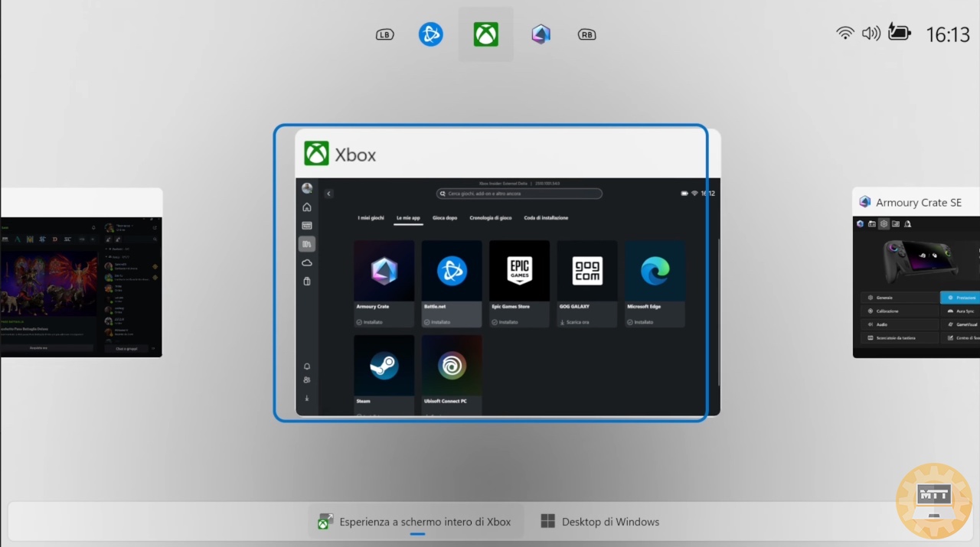The image size is (980, 547).
Task: Open the I miei giochi tab
Action: [371, 218]
